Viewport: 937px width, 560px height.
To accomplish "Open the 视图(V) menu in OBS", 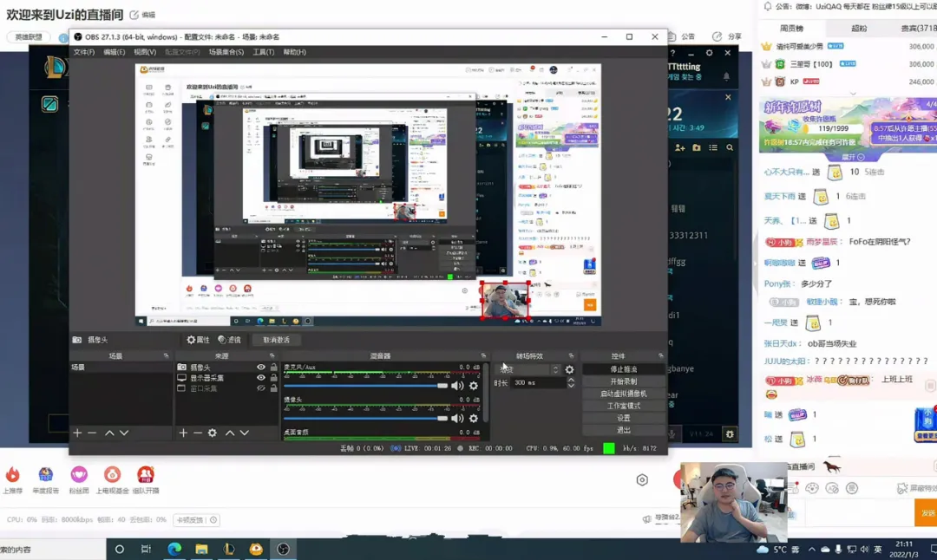I will coord(145,52).
